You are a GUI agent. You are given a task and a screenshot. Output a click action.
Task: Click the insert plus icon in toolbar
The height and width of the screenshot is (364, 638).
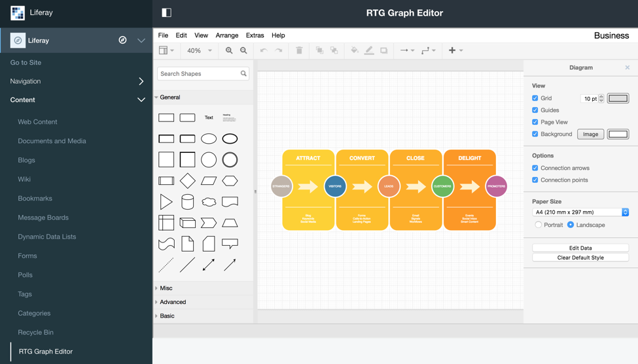coord(452,50)
